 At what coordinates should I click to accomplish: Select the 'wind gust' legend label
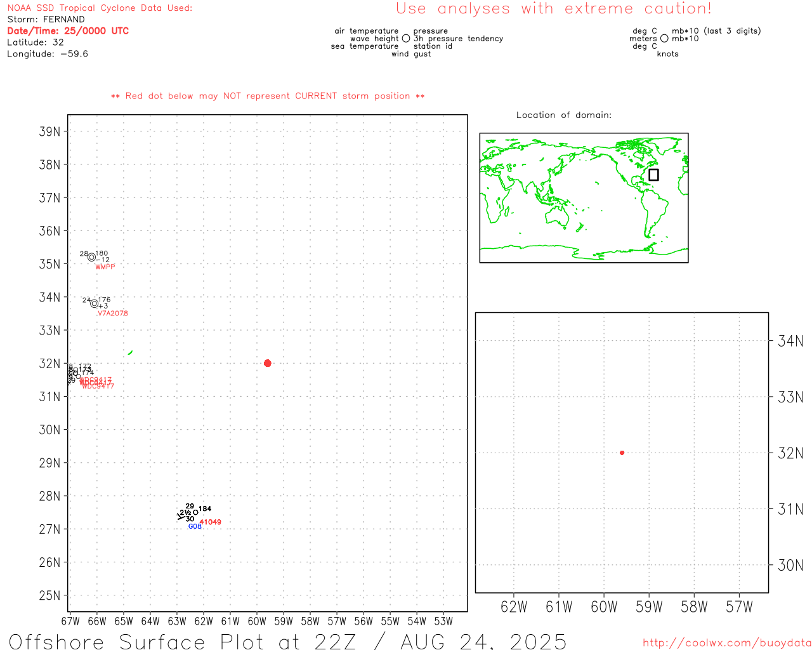click(411, 54)
